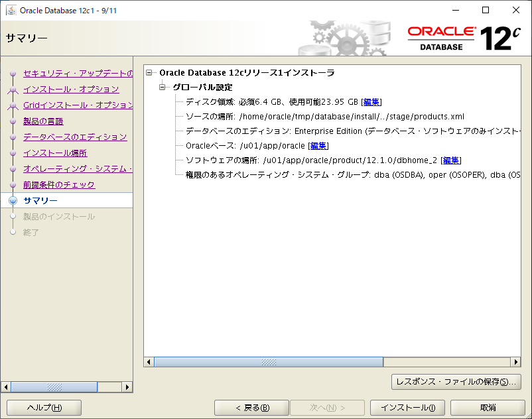Click the sidebar scrollbar left arrow
Image resolution: width=532 pixels, height=419 pixels.
(6, 387)
